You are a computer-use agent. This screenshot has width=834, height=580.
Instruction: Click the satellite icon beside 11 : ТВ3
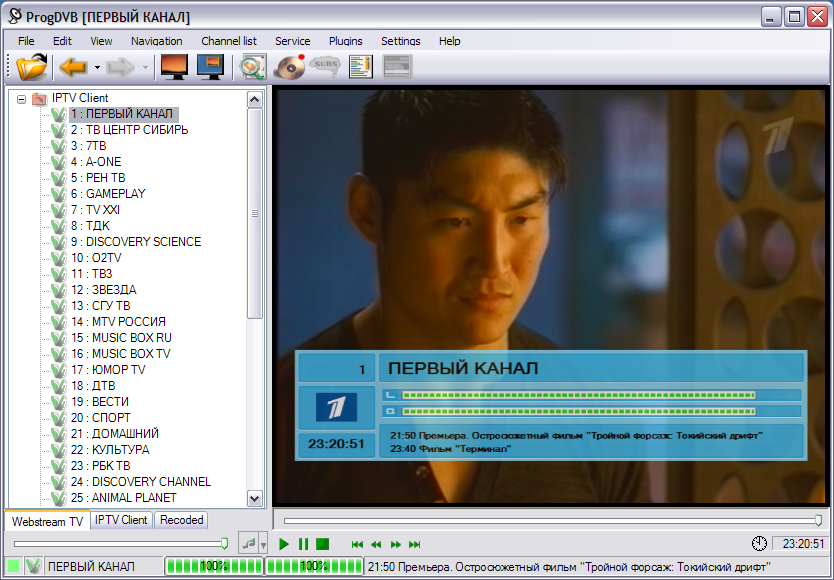click(58, 274)
